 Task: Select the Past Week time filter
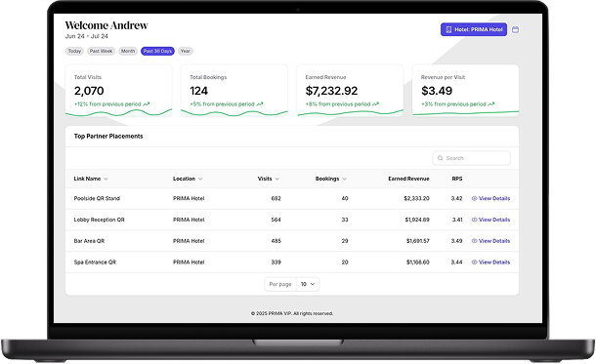(101, 51)
